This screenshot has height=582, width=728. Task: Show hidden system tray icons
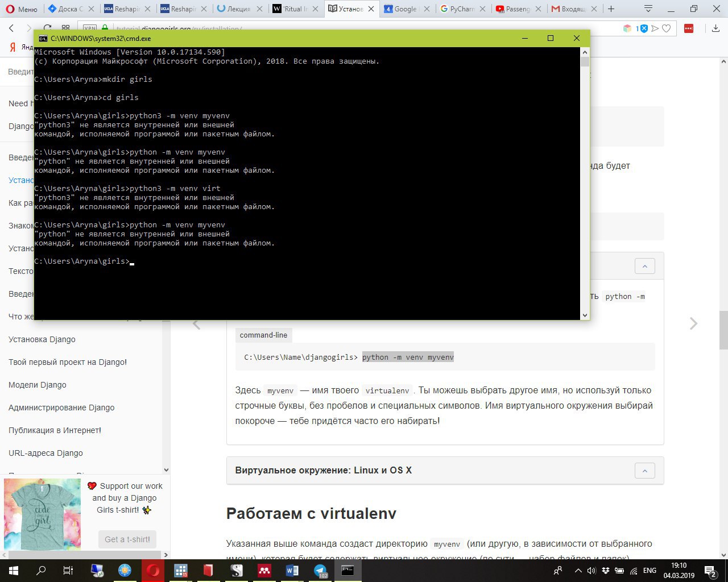click(x=578, y=571)
